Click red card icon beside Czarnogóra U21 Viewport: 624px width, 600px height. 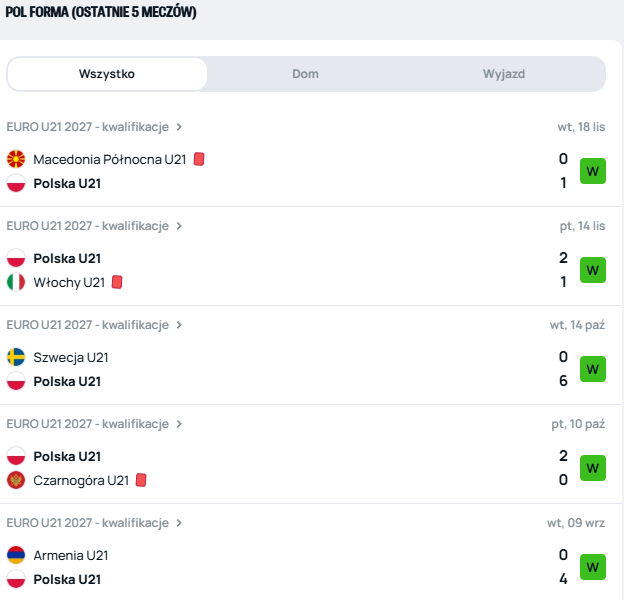pos(141,480)
